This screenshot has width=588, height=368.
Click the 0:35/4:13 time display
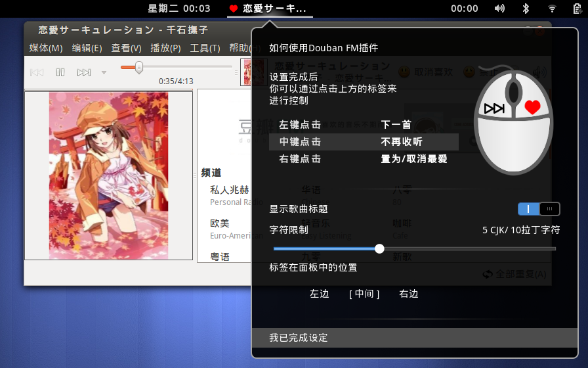click(176, 81)
